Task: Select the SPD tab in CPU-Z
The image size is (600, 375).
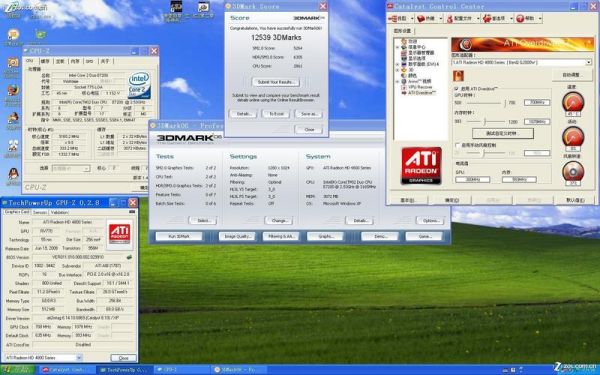Action: coord(90,61)
